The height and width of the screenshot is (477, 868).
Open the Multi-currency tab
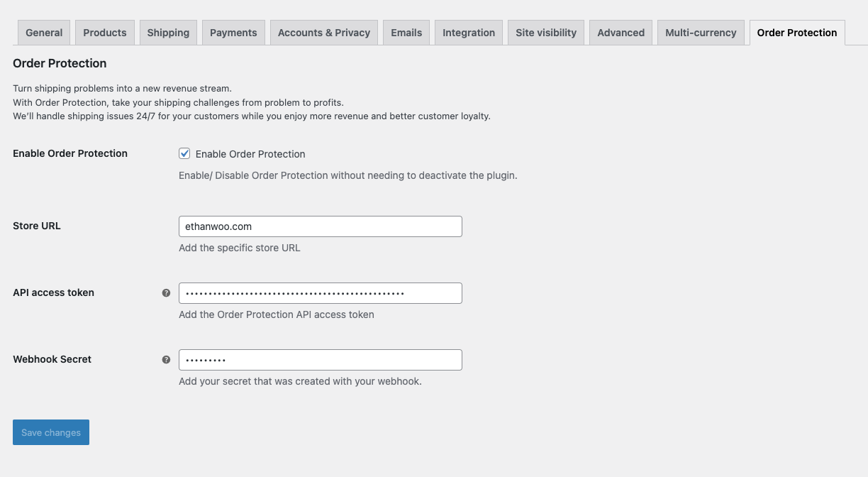tap(701, 32)
